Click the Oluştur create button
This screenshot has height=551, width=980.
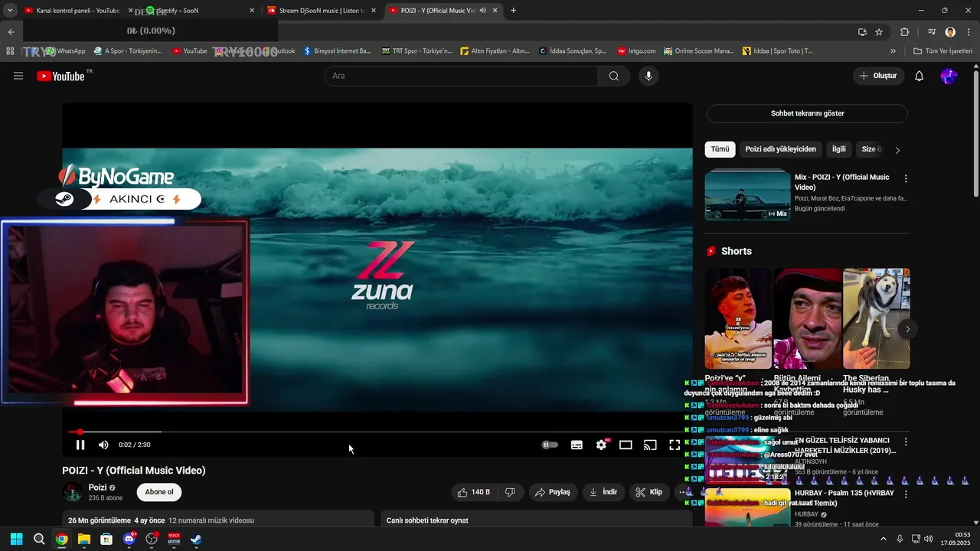click(878, 76)
